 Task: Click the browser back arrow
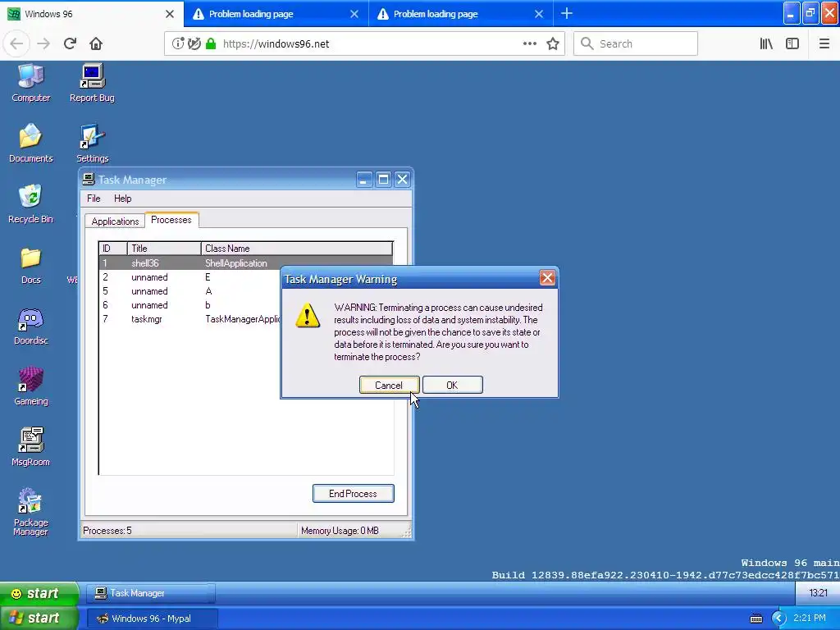click(x=16, y=44)
